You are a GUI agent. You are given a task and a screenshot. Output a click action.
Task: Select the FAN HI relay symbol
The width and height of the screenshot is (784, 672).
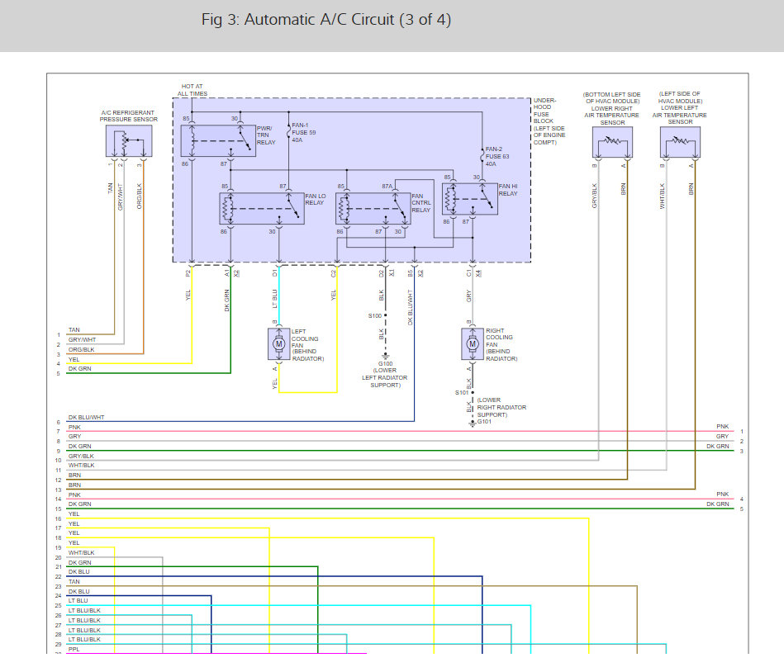pyautogui.click(x=469, y=199)
